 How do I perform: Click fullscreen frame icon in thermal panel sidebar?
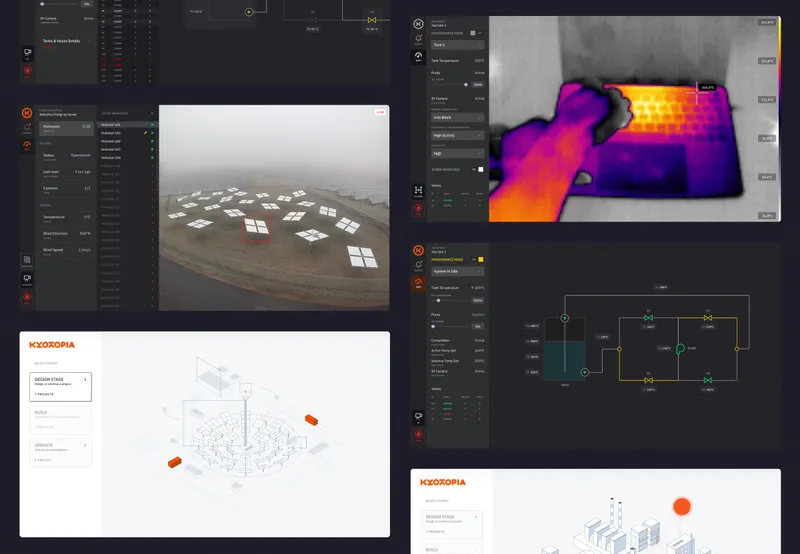(x=418, y=190)
